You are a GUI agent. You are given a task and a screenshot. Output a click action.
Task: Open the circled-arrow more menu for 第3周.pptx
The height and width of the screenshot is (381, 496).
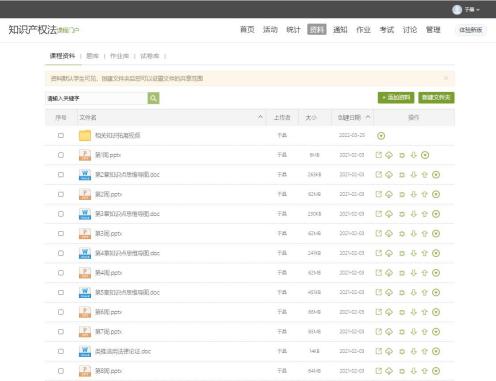[x=436, y=234]
